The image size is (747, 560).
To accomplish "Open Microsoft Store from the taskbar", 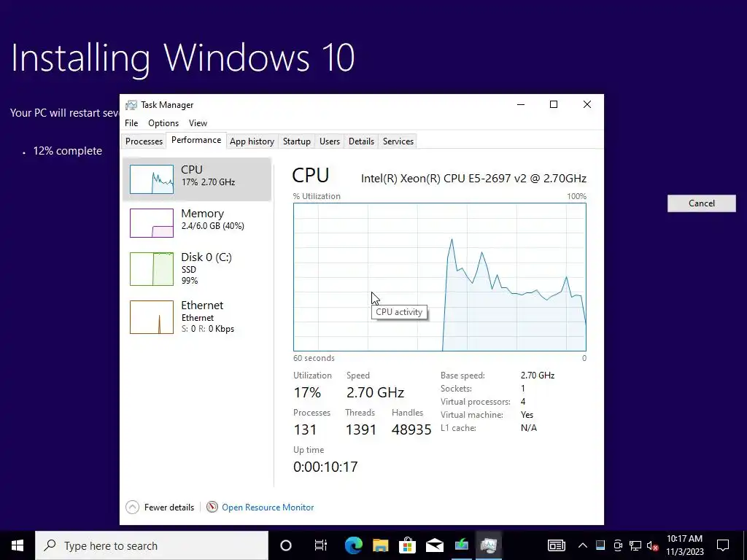I will coord(407,545).
